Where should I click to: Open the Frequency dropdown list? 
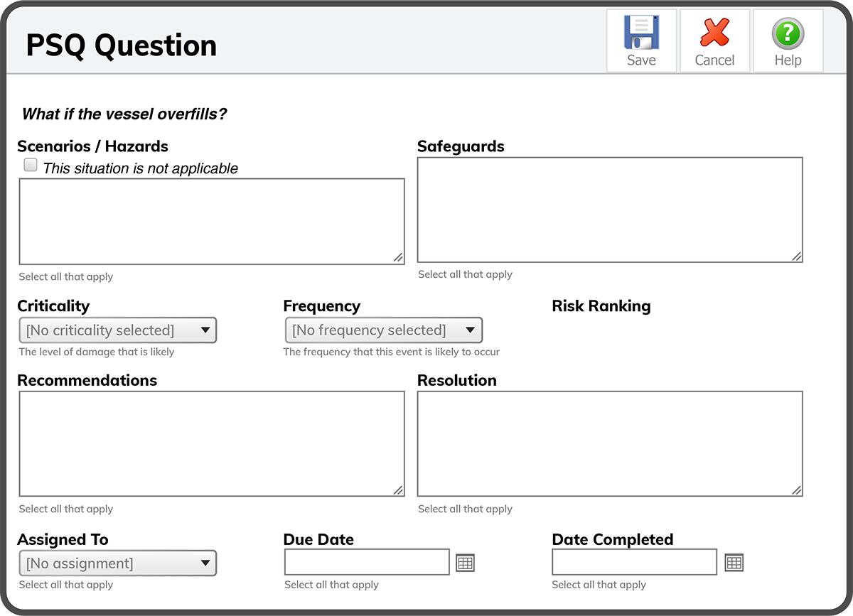(x=383, y=330)
